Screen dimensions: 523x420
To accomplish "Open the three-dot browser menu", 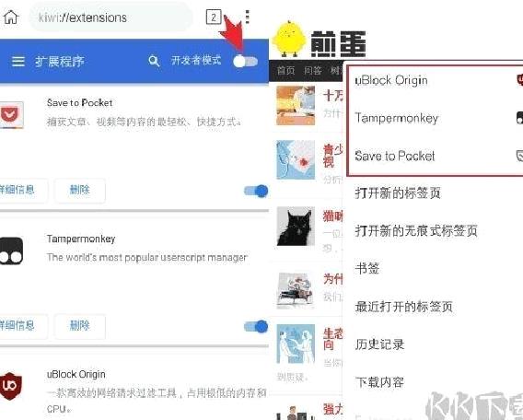I will point(247,17).
